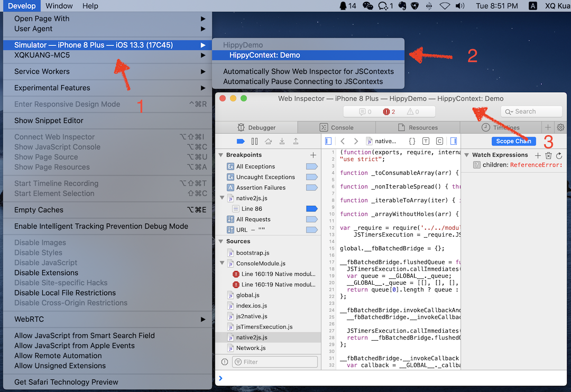Click the step over icon

269,141
